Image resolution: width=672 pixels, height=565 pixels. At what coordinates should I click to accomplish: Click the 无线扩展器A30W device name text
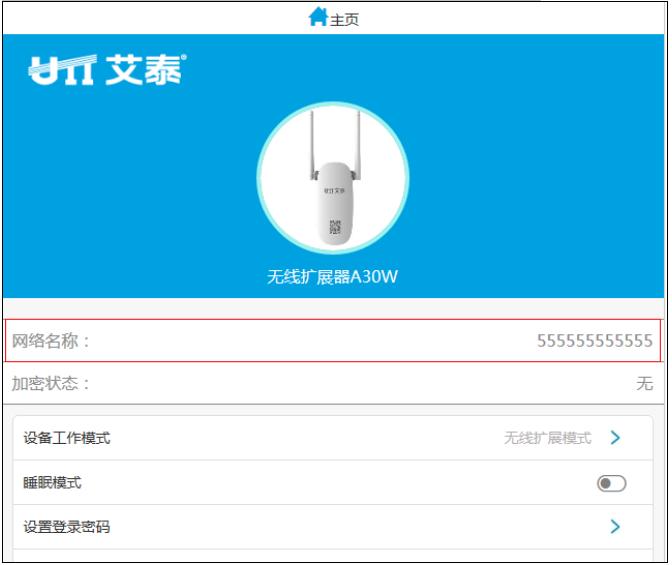pos(333,276)
